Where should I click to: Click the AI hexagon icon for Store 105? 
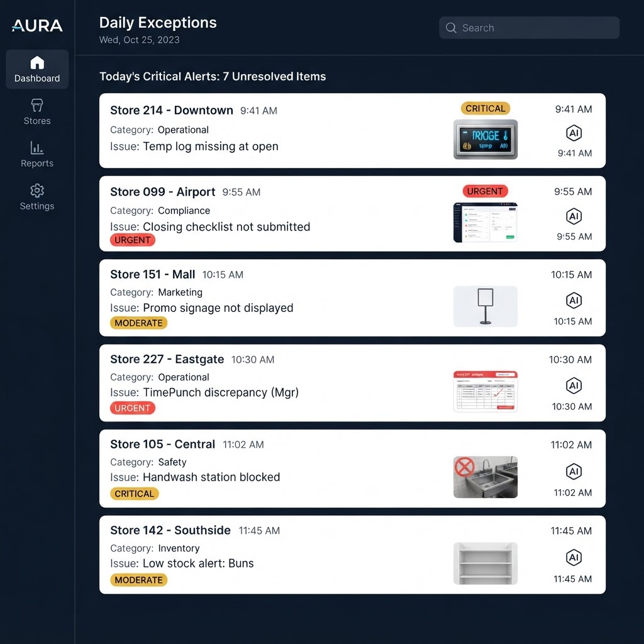tap(574, 472)
